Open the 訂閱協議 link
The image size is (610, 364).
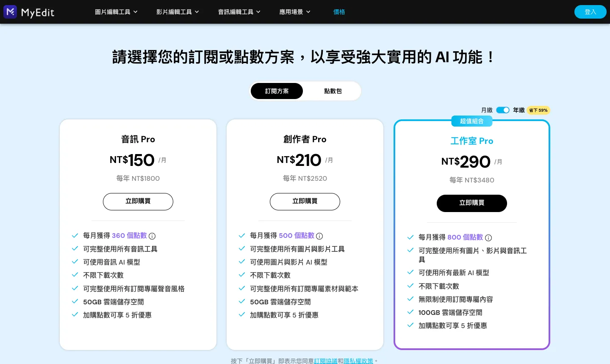point(326,361)
